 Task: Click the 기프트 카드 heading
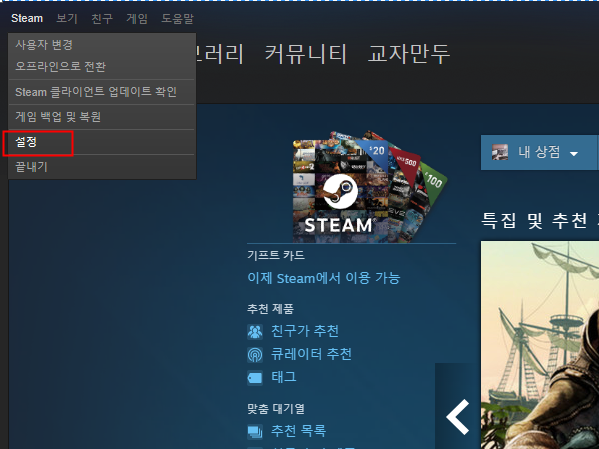pyautogui.click(x=276, y=255)
